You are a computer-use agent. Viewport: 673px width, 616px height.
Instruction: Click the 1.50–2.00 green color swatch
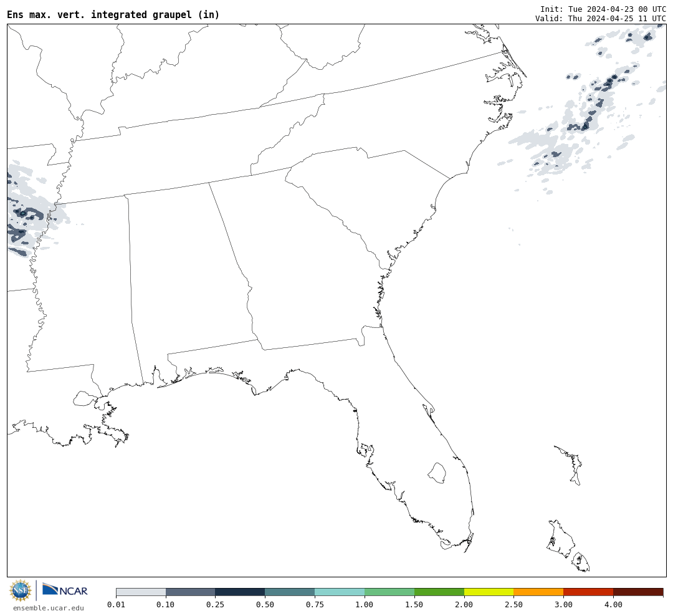(439, 592)
